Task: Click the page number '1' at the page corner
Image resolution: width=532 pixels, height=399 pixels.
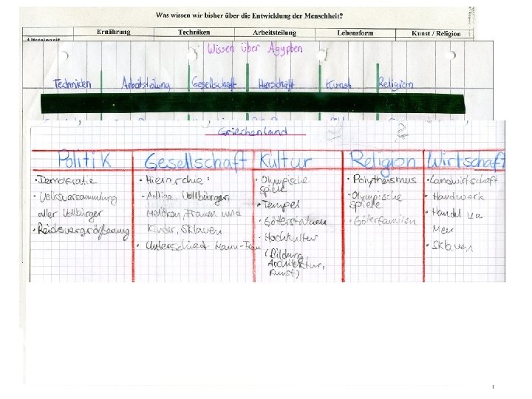Action: [493, 386]
